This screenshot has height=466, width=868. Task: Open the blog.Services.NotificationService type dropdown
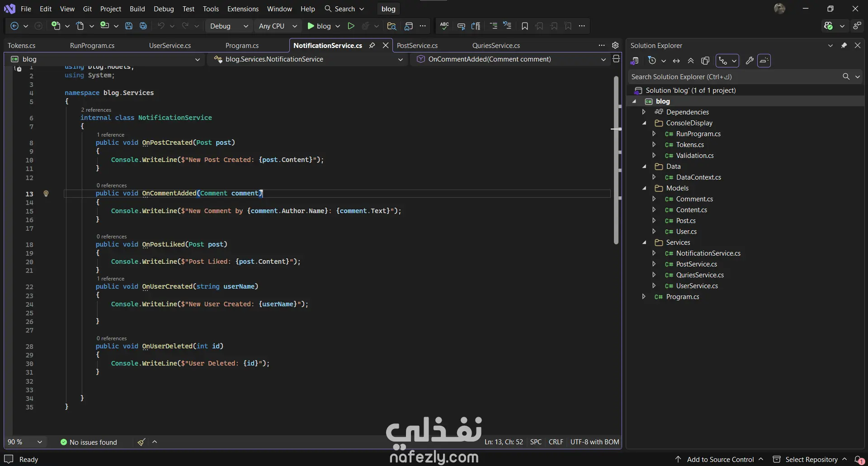pos(308,59)
